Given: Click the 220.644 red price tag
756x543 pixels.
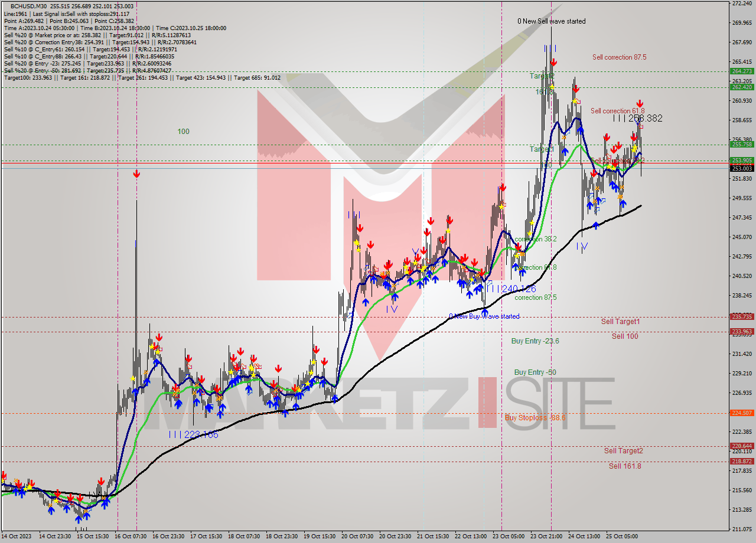Looking at the screenshot, I should 742,446.
